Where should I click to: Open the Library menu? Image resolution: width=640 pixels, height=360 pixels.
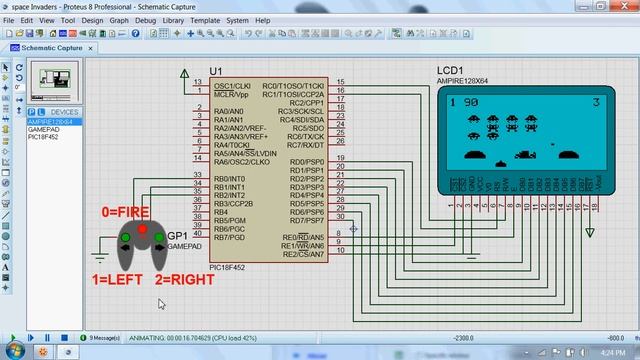click(173, 20)
